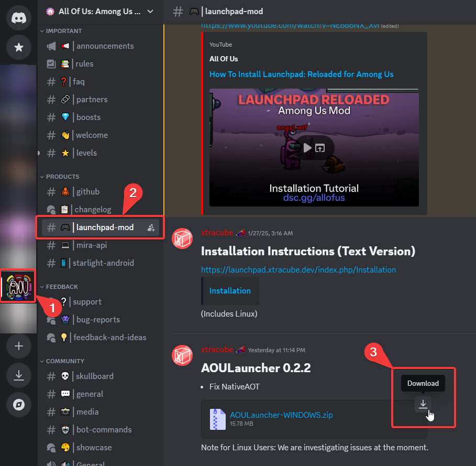Click xtracube username on 1/27/25 message
476x466 pixels.
point(217,233)
